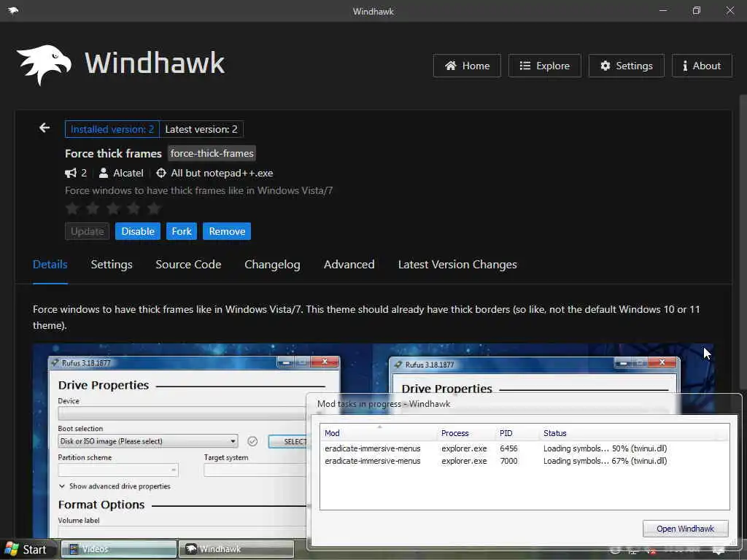Click the force-thick-frames mod ID tag

point(212,153)
